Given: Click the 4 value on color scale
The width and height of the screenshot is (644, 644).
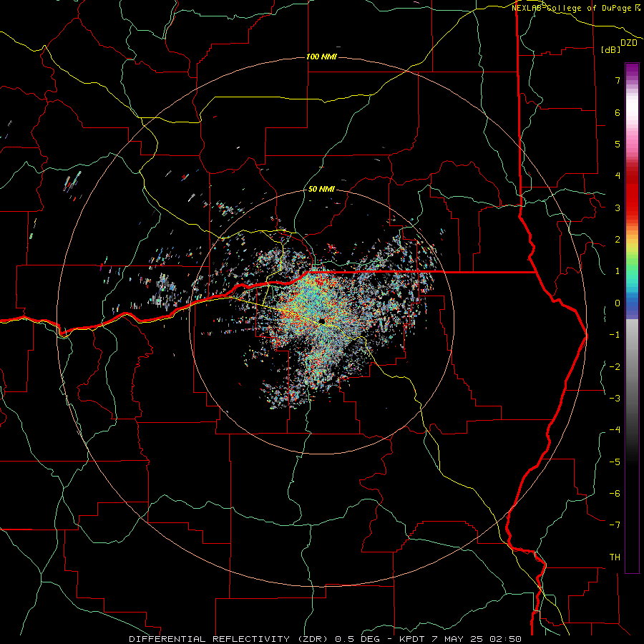Looking at the screenshot, I should pos(618,176).
